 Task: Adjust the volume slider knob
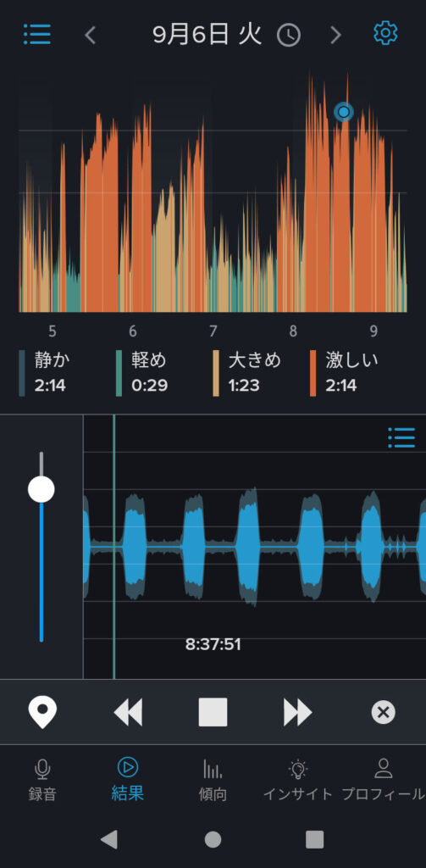(41, 489)
